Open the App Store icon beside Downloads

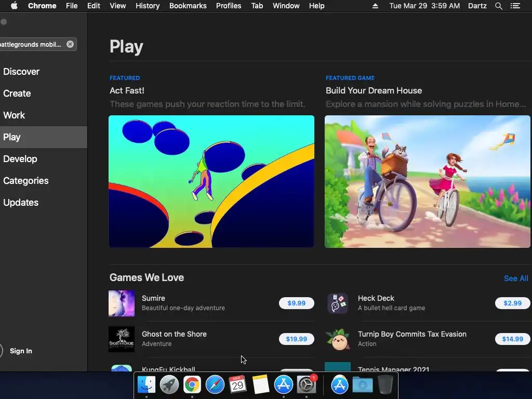[x=340, y=384]
